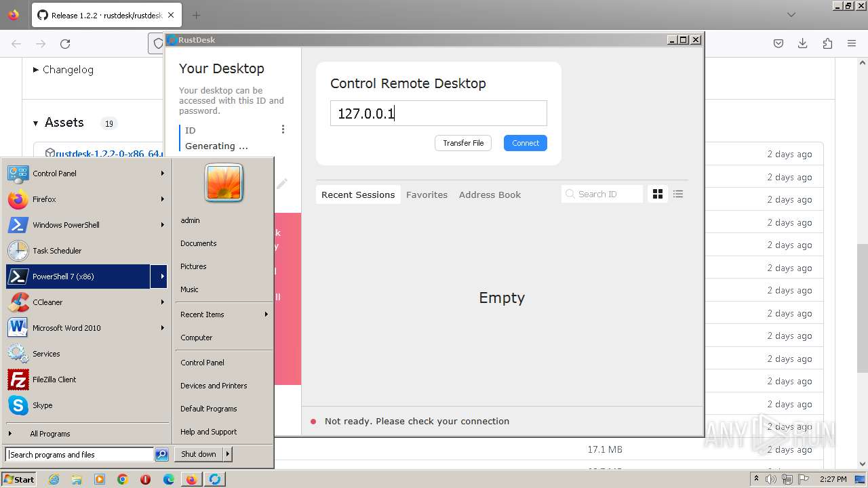Click the search magnifier button in the Start menu

point(161,455)
